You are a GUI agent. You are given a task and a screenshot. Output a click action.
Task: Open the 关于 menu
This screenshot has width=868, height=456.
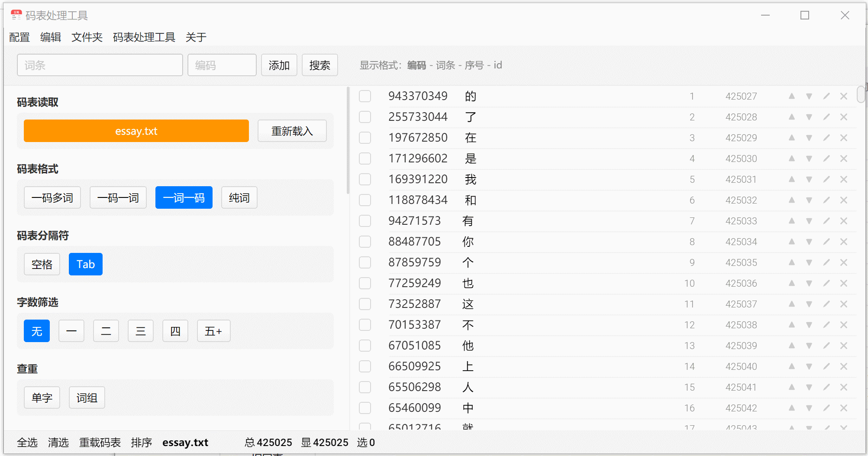tap(196, 37)
